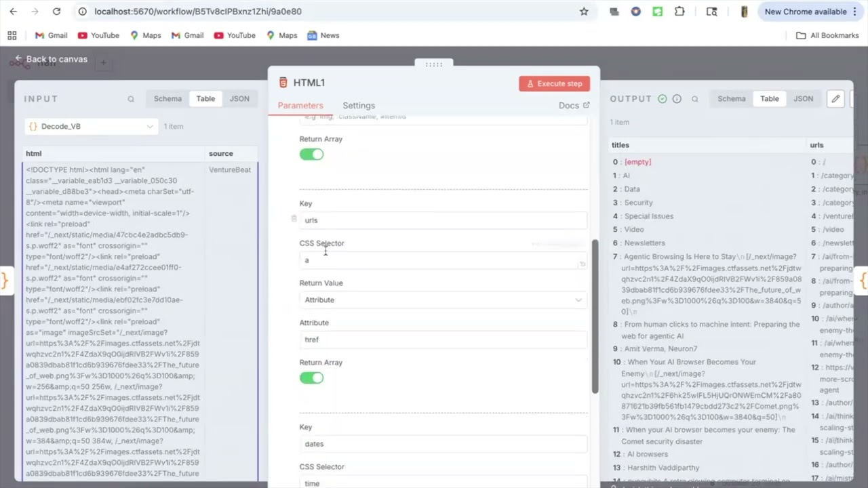Viewport: 868px width, 488px height.
Task: Select the Newsletters title row
Action: tap(645, 243)
